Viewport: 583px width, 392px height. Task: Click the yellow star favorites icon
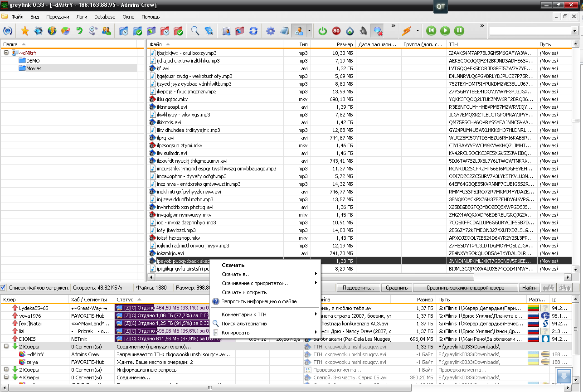pyautogui.click(x=25, y=31)
